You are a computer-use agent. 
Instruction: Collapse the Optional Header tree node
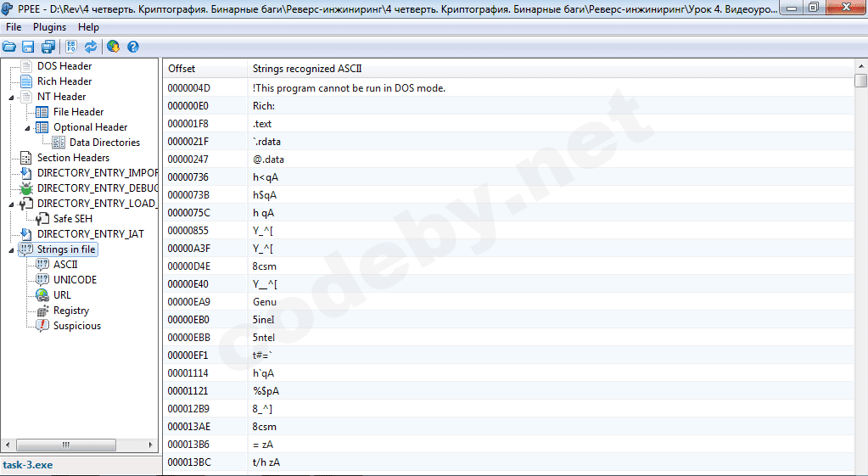coord(27,128)
